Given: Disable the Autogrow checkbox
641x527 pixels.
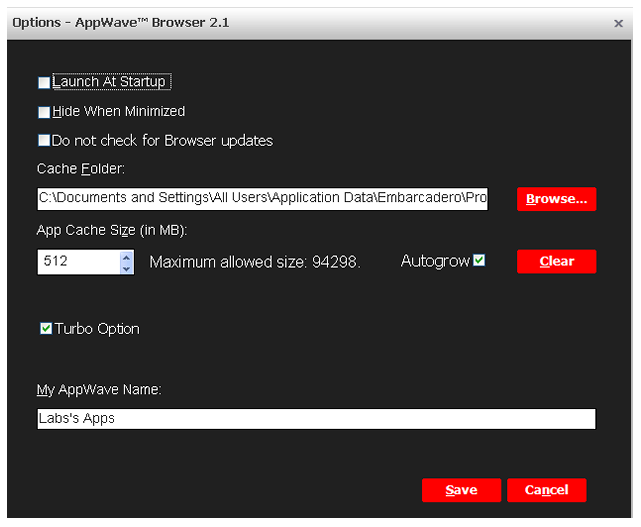Looking at the screenshot, I should [x=479, y=260].
